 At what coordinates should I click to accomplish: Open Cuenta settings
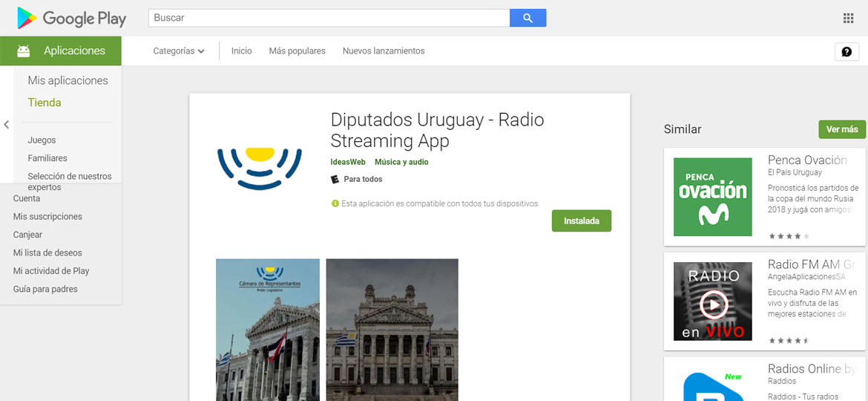[27, 198]
